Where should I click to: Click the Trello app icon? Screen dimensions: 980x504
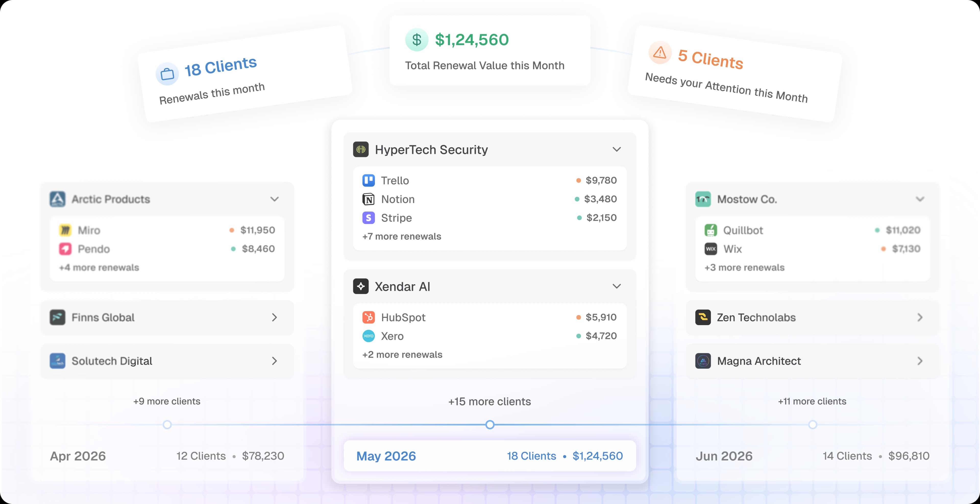(x=368, y=180)
